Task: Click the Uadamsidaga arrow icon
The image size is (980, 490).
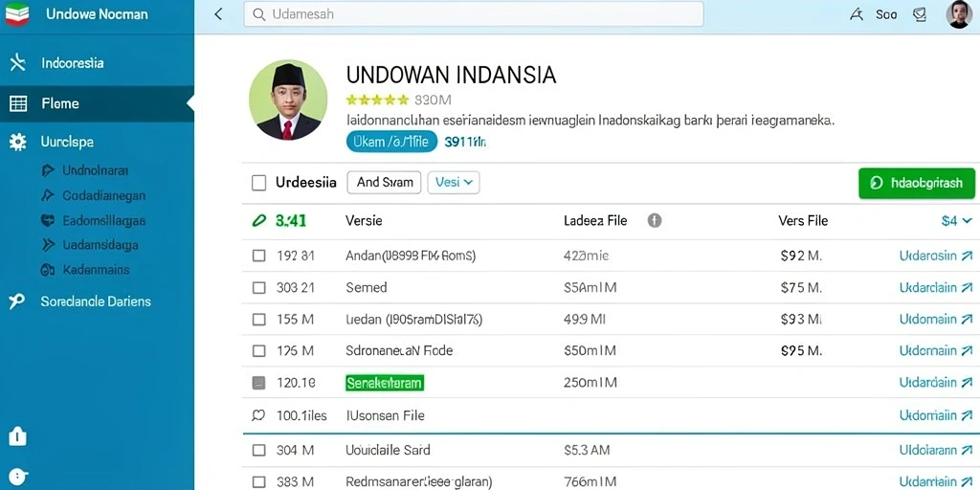Action: pyautogui.click(x=48, y=245)
